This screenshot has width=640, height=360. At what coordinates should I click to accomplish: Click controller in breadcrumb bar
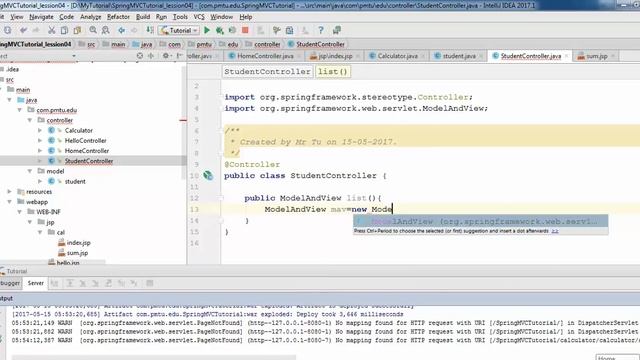(267, 44)
